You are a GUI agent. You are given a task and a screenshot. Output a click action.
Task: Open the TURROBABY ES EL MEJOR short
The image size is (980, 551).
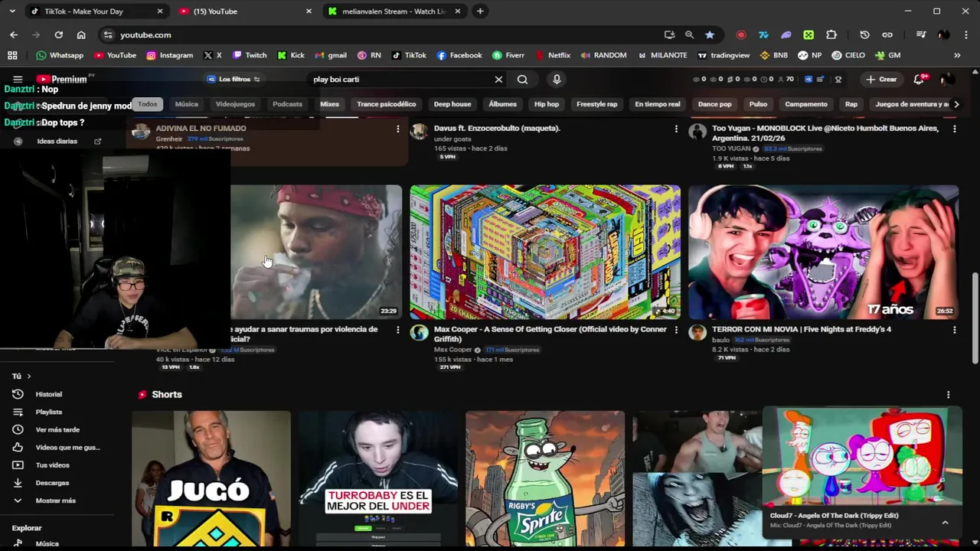pos(378,479)
